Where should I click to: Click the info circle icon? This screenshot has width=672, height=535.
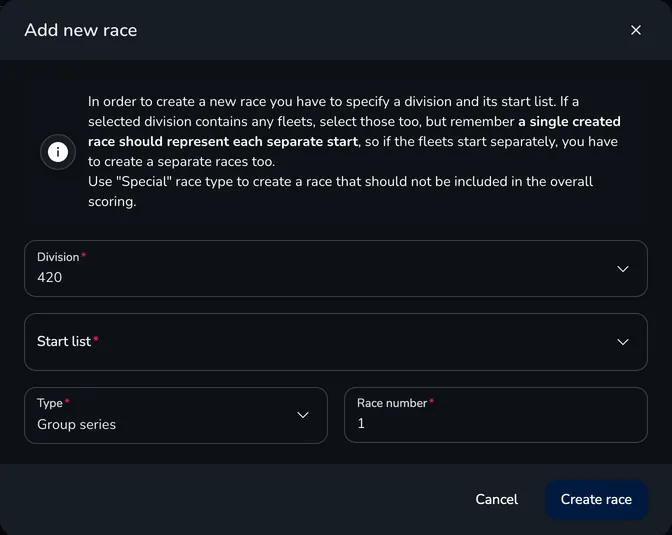point(58,152)
